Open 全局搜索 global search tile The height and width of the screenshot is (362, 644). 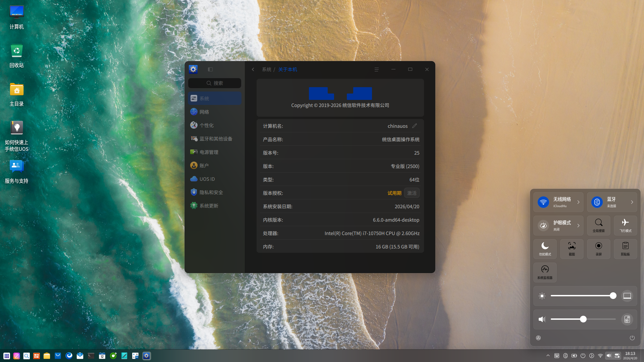pyautogui.click(x=599, y=225)
